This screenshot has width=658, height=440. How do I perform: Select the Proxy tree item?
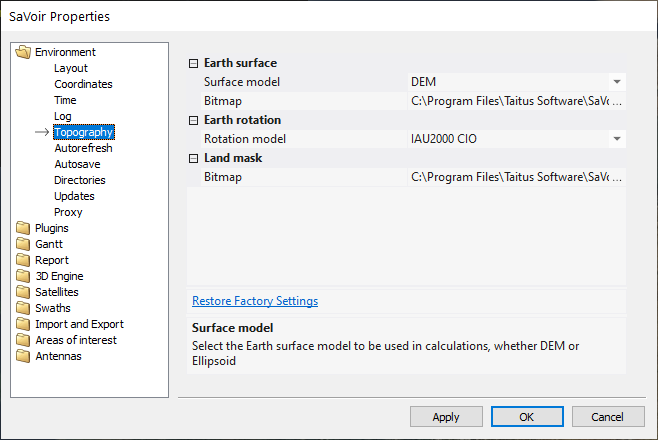click(x=68, y=212)
